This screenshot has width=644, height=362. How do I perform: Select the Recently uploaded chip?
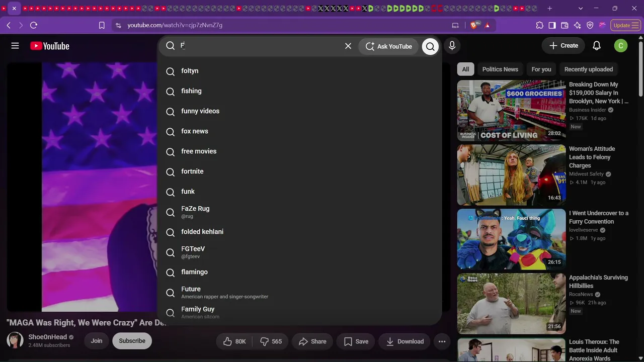click(x=589, y=69)
